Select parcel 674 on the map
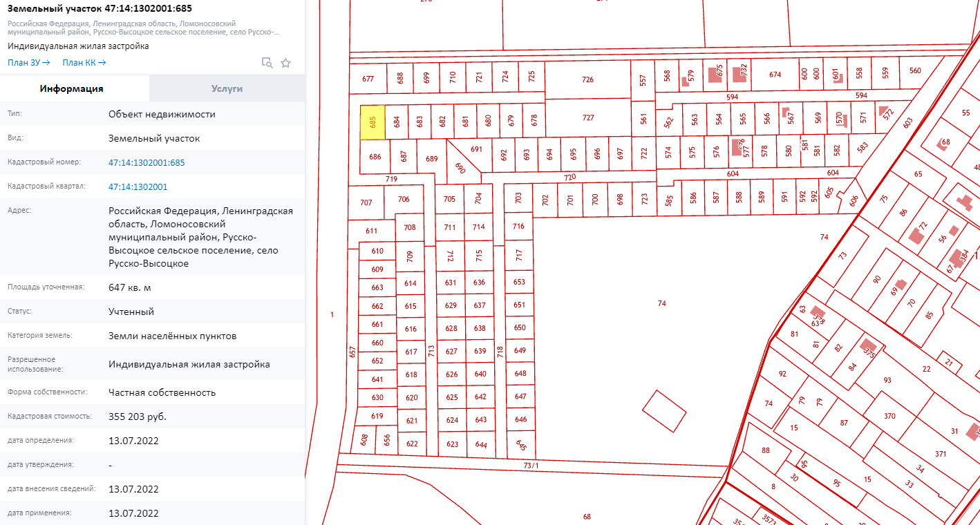 coord(775,75)
